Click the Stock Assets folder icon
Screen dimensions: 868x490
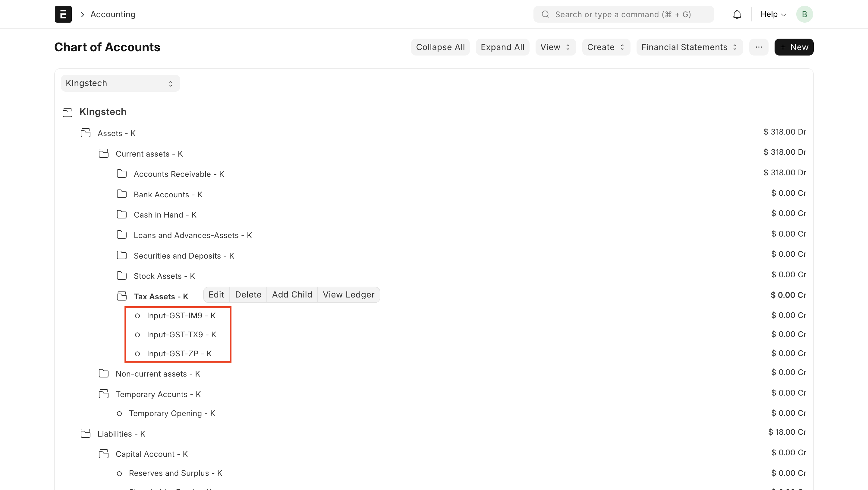(122, 276)
